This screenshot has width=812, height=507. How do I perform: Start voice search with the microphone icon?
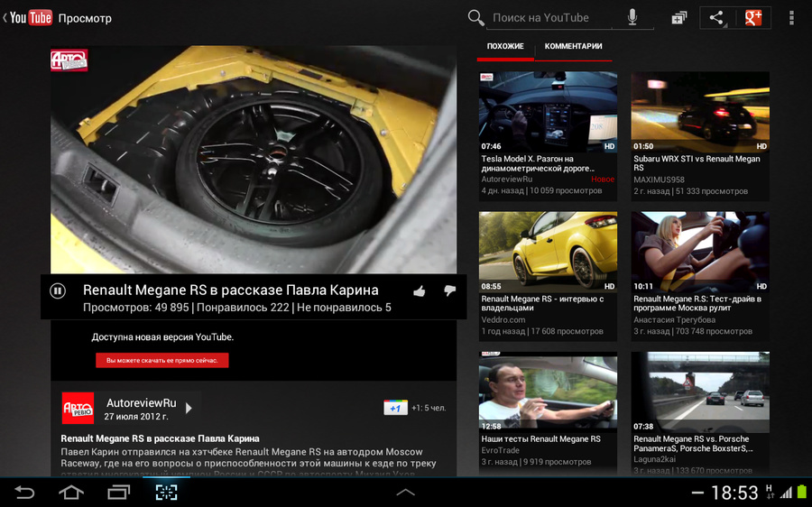click(x=632, y=17)
